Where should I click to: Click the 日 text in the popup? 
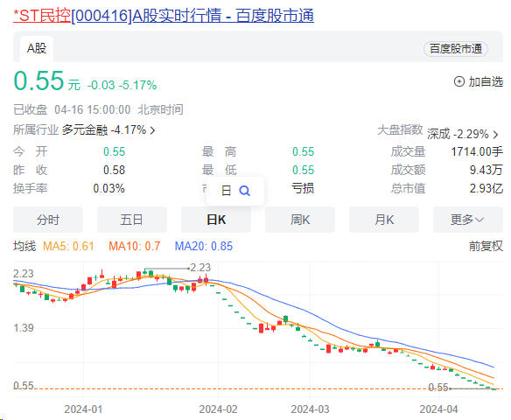coord(226,191)
